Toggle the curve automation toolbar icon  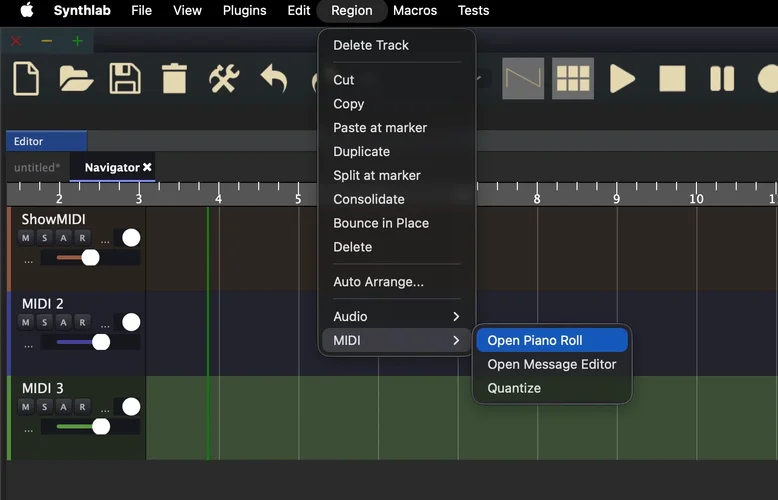point(523,78)
